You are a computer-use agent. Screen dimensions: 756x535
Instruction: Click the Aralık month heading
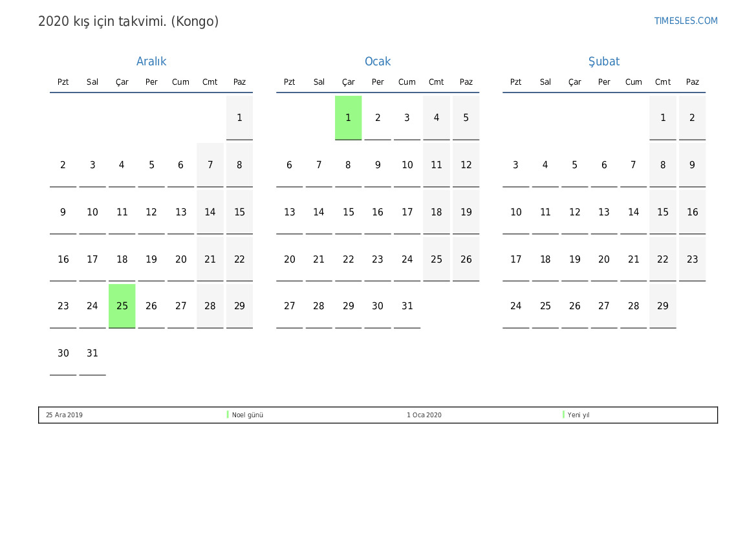coord(151,61)
